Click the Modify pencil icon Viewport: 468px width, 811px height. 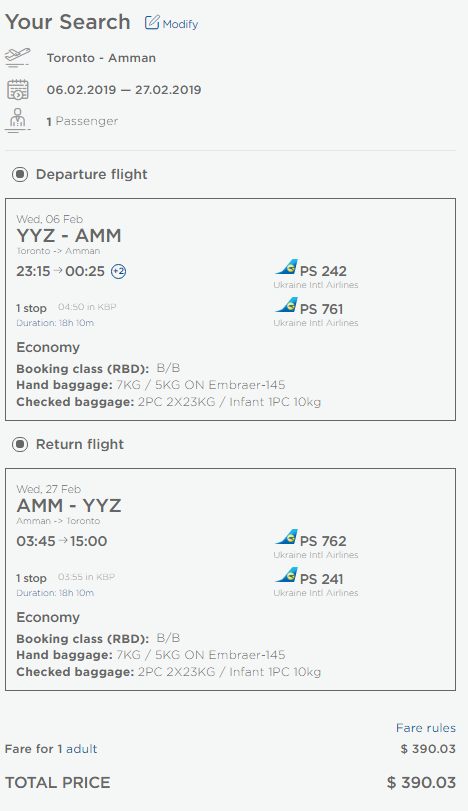(x=152, y=23)
